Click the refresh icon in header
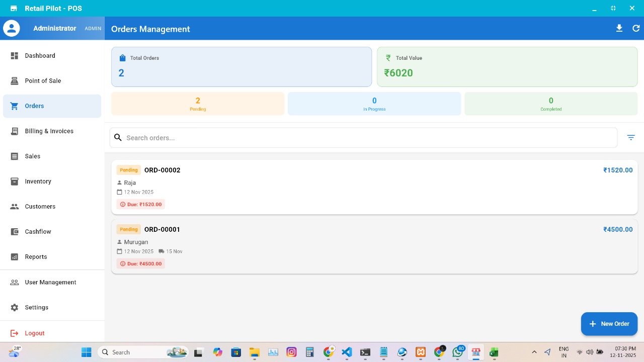This screenshot has width=644, height=362. click(636, 29)
